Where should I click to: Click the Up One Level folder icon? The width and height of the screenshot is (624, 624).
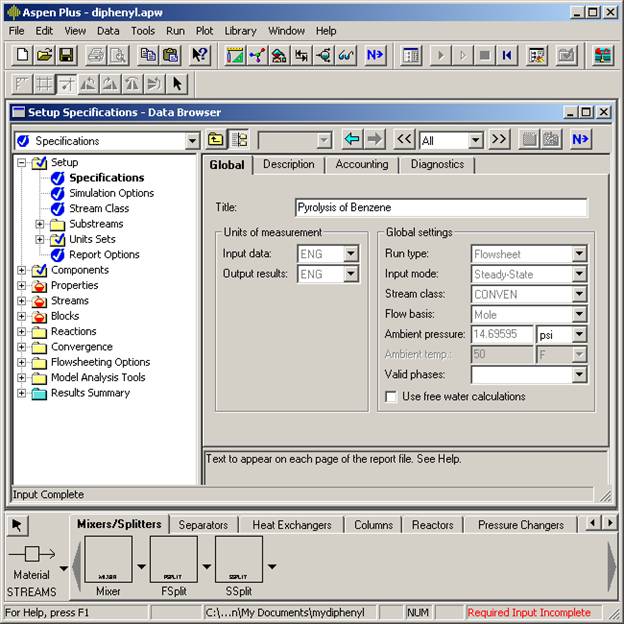[x=216, y=140]
